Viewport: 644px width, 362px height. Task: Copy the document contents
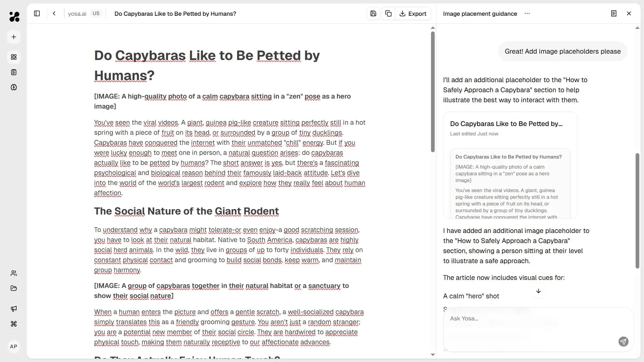[x=388, y=14]
